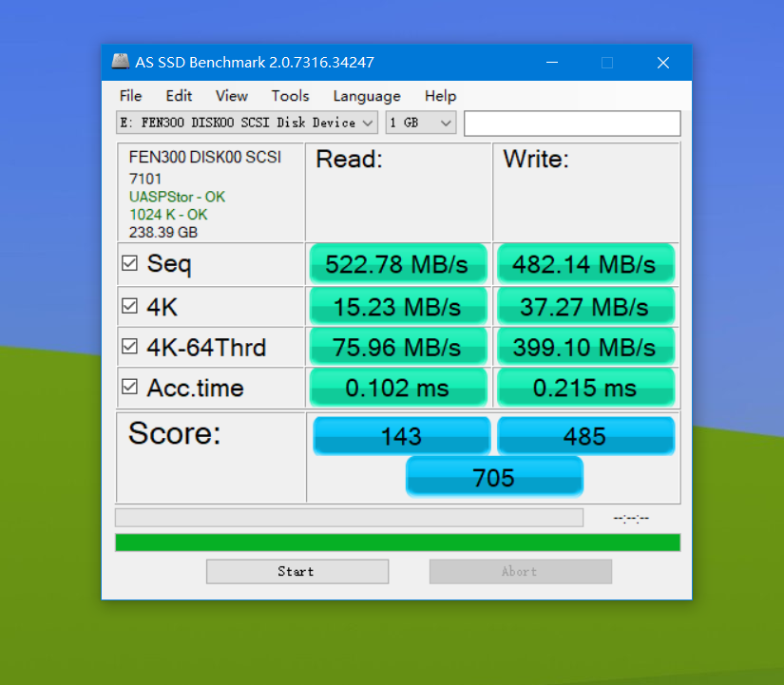Open the Tools menu
This screenshot has height=685, width=784.
point(291,96)
